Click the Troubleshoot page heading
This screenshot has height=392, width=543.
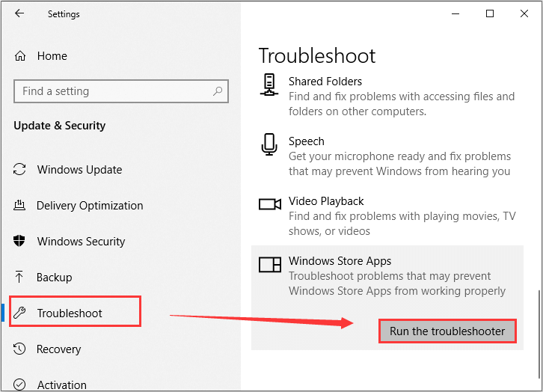317,56
